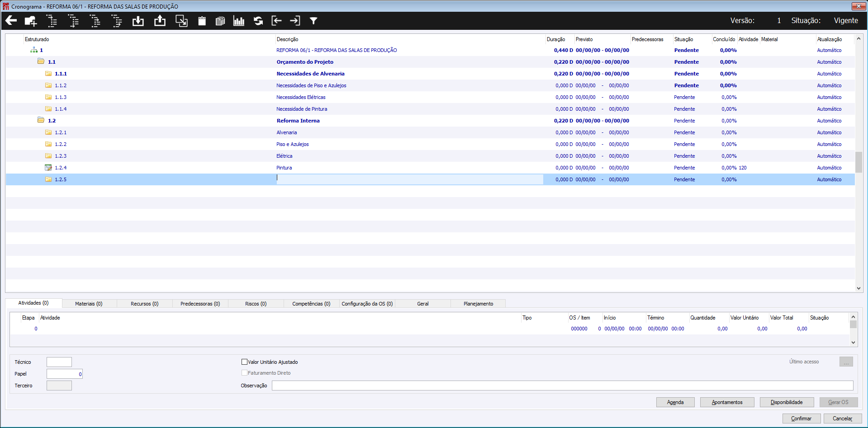The height and width of the screenshot is (428, 868).
Task: Click the activities list scroll-down arrow
Action: coord(853,343)
